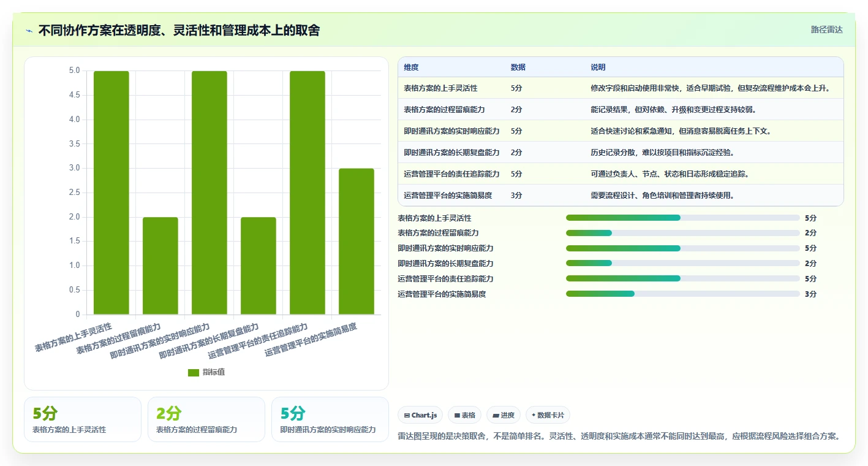Click the 运营管理平台的责任追踪能力 progress bar

click(682, 278)
